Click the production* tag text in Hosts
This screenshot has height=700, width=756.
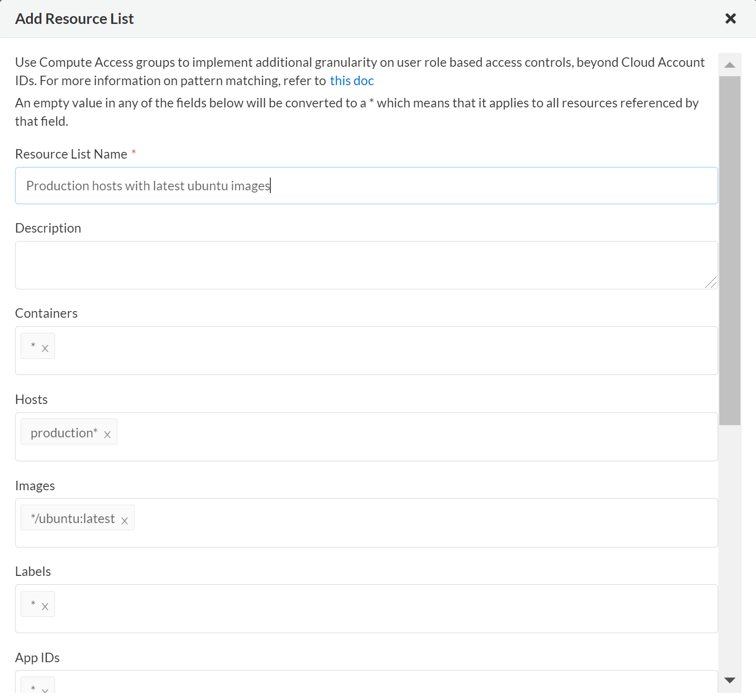tap(64, 433)
